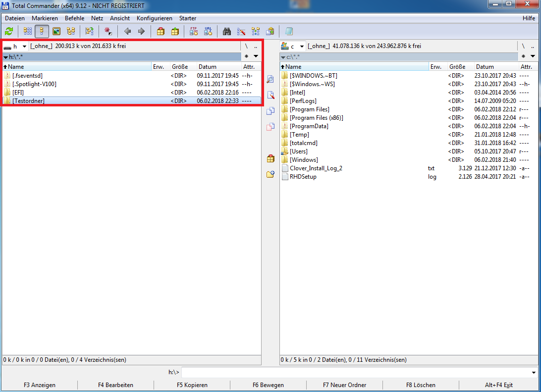The image size is (541, 392).
Task: Go back with the left arrow icon
Action: click(x=127, y=31)
